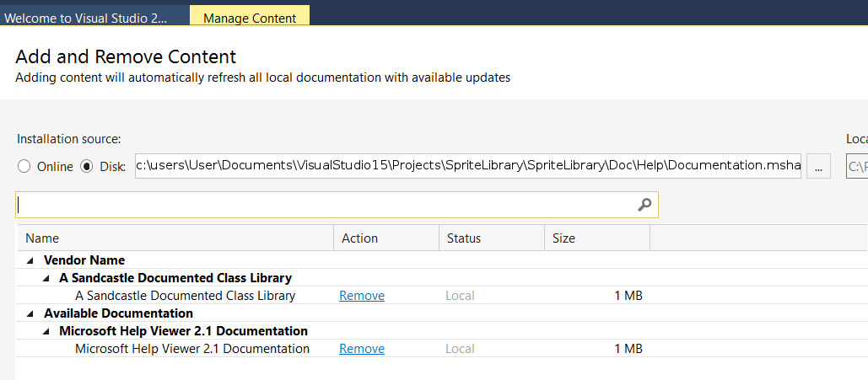Screen dimensions: 868x380
Task: Select the Disk installation source
Action: pos(86,167)
